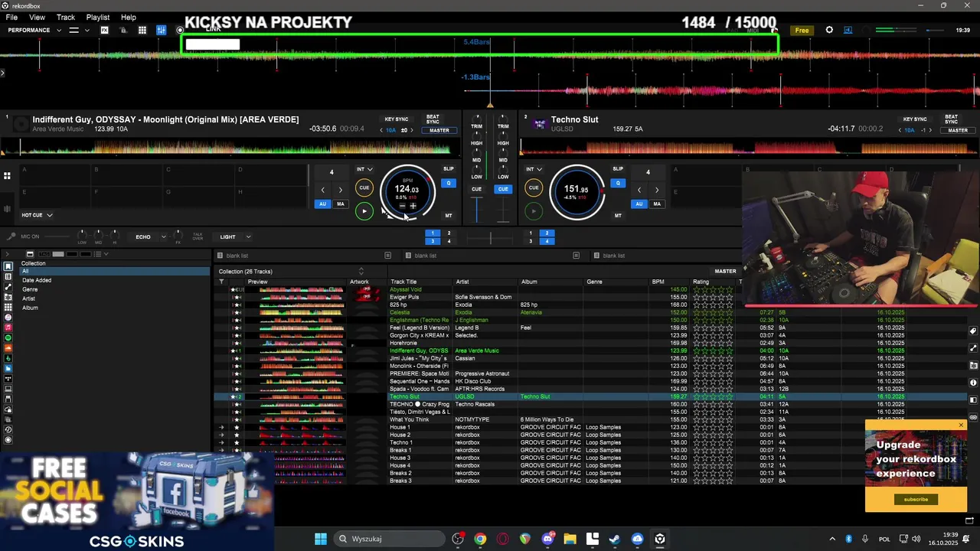Halve loop with left arrow on deck 2

(639, 190)
